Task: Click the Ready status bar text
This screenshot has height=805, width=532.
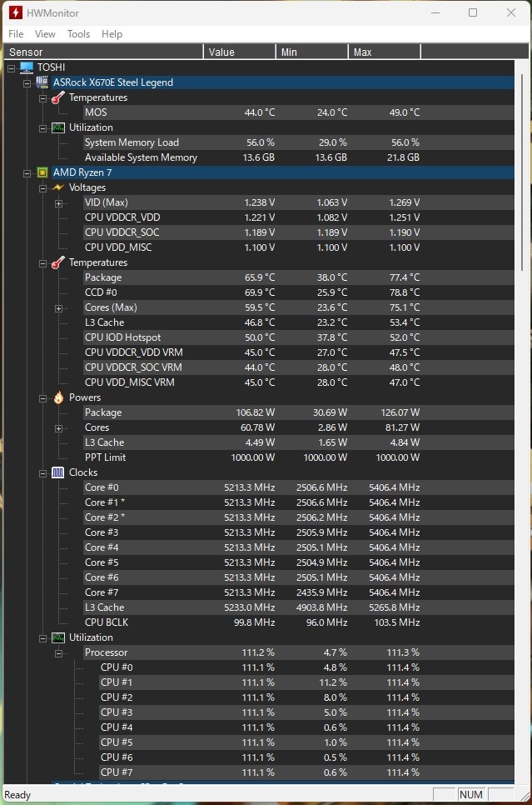Action: point(17,795)
